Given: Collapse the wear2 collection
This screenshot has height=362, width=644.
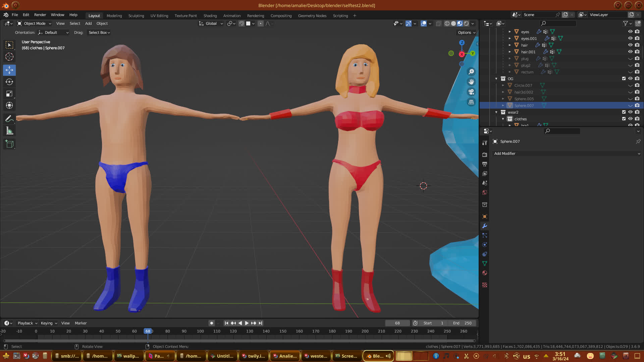Looking at the screenshot, I should pos(496,112).
